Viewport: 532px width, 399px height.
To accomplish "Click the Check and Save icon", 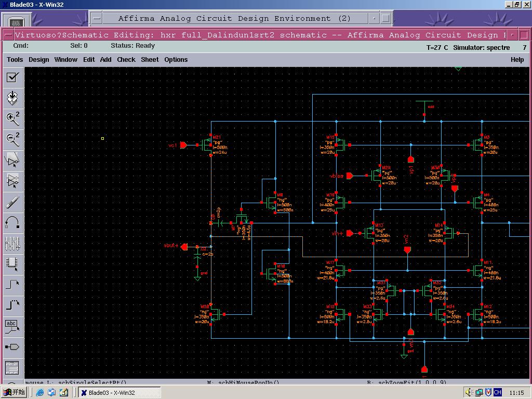I will tap(12, 77).
